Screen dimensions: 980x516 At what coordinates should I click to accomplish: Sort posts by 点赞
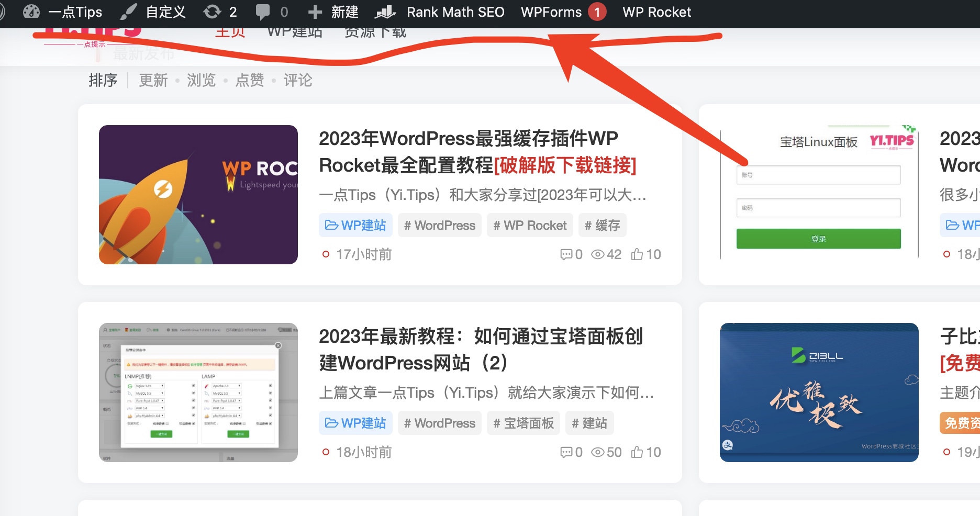(x=250, y=80)
